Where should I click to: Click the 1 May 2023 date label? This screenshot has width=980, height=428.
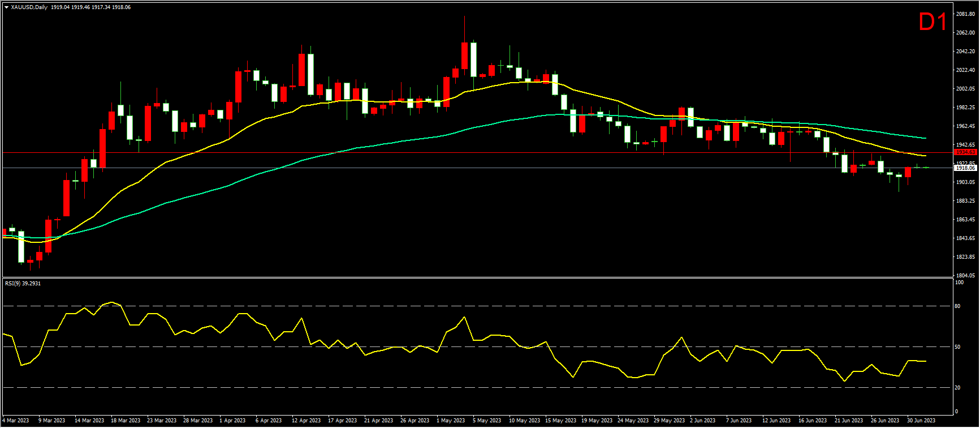[451, 421]
